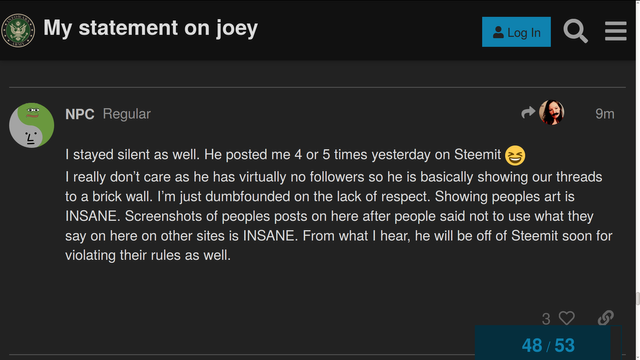Open the NPC username link

click(x=80, y=114)
